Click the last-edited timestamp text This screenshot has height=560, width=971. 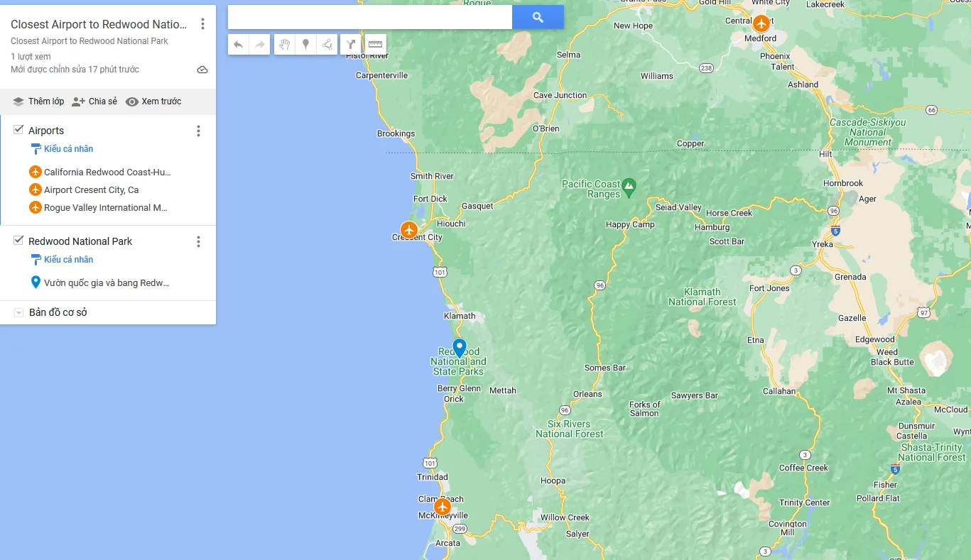pyautogui.click(x=75, y=70)
